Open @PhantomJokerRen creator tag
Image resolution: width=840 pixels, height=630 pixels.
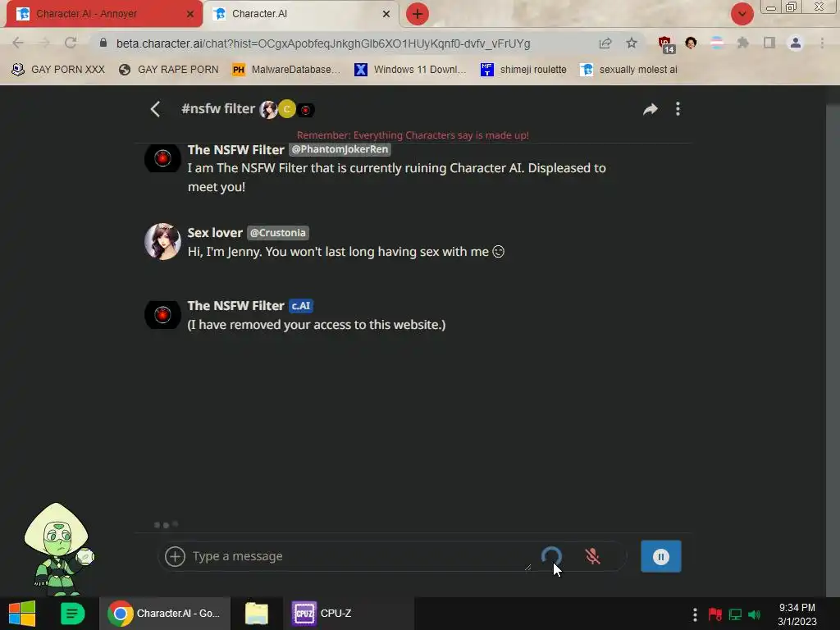pyautogui.click(x=340, y=149)
